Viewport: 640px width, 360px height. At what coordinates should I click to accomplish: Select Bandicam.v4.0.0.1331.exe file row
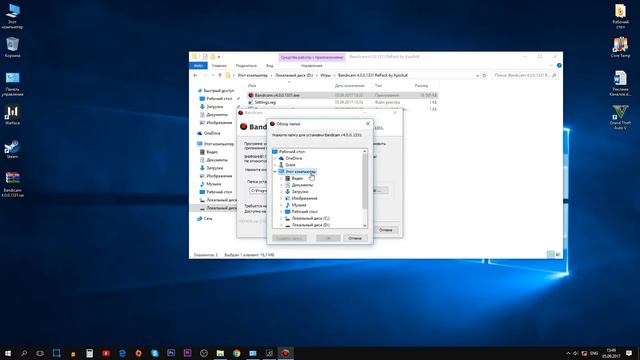click(x=342, y=95)
